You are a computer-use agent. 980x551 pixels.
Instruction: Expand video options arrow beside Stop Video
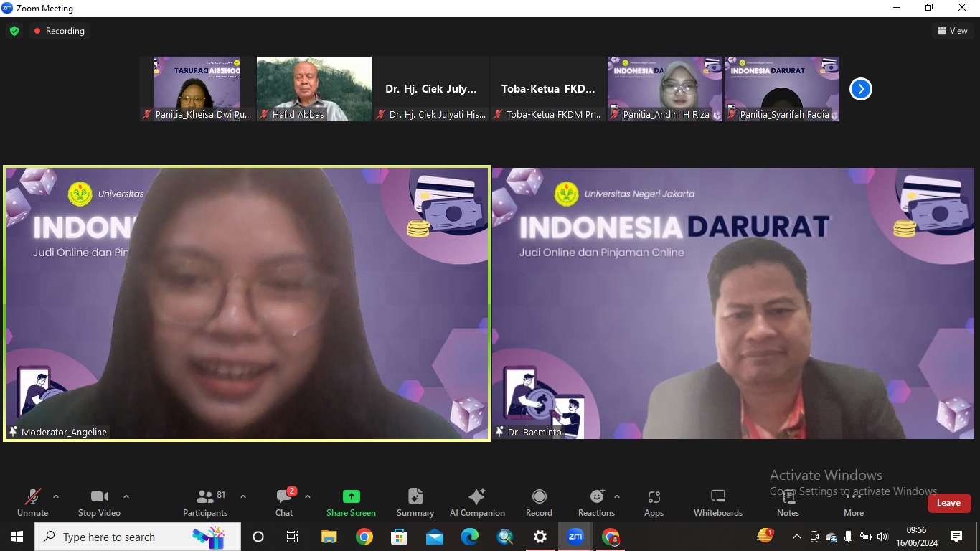(x=126, y=496)
